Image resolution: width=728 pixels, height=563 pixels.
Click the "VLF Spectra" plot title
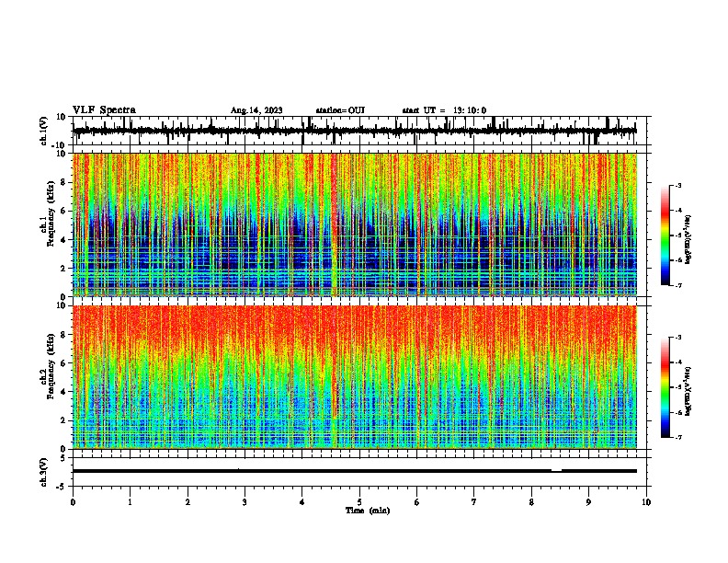tap(104, 110)
